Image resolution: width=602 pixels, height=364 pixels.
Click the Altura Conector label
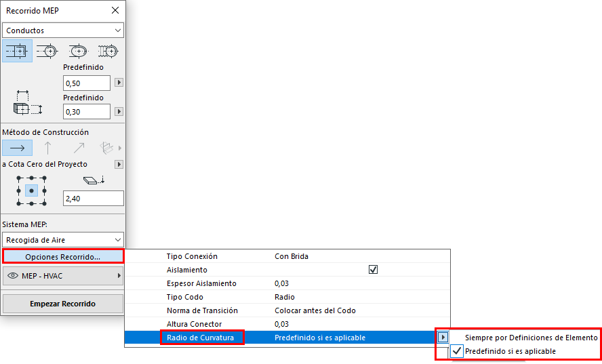point(195,324)
